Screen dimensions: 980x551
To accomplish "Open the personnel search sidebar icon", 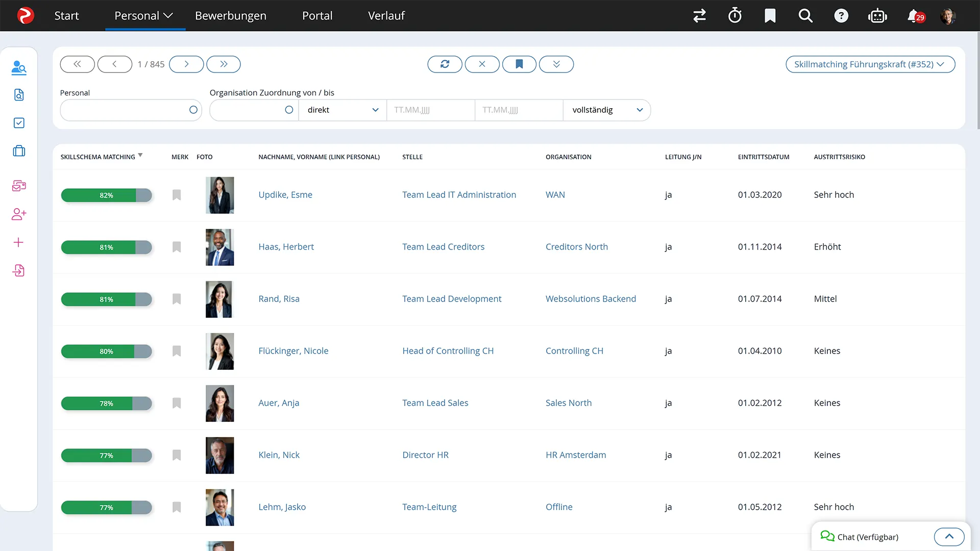I will [x=19, y=67].
